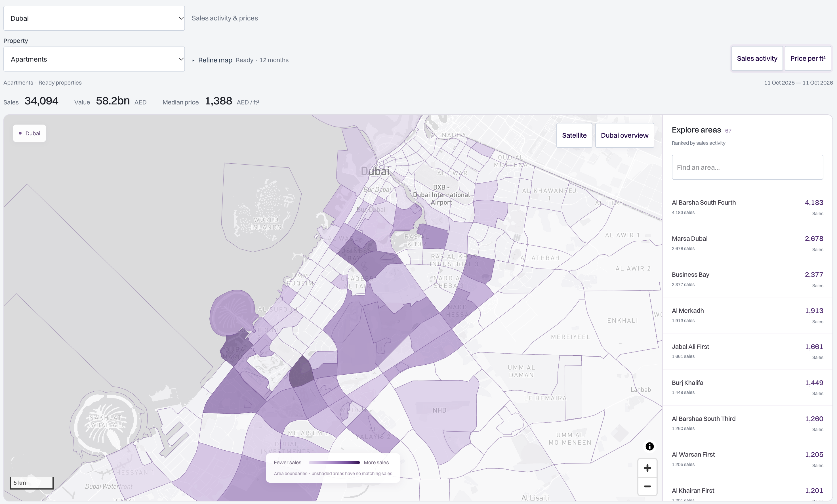Select Marsa Dubai area row

point(747,243)
